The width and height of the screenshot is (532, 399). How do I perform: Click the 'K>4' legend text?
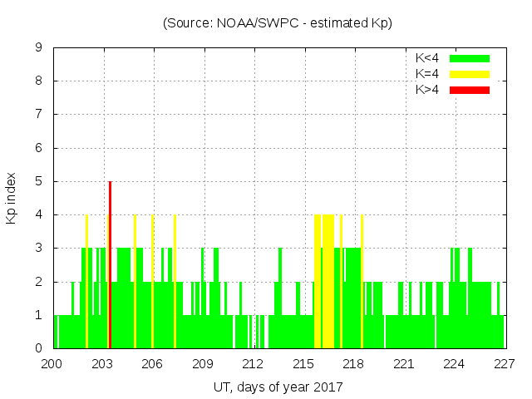[429, 90]
